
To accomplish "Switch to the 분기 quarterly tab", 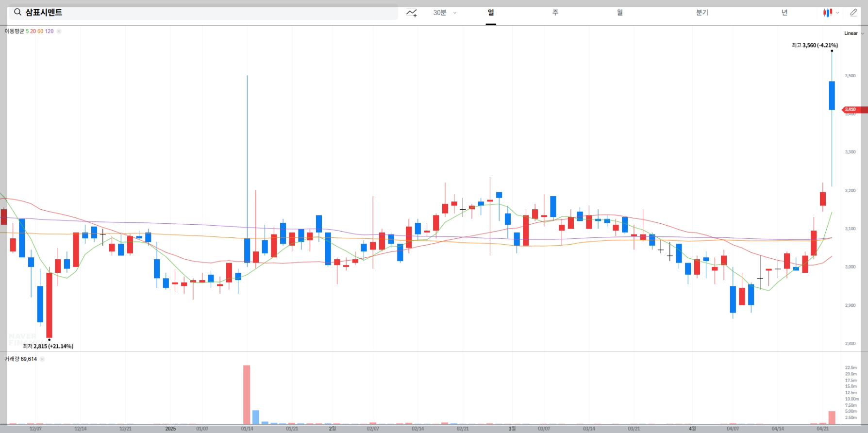I will [702, 13].
